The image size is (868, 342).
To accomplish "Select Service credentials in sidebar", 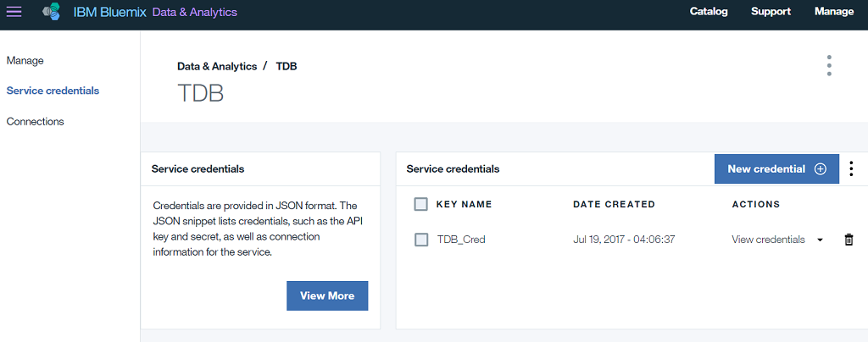I will pos(53,91).
